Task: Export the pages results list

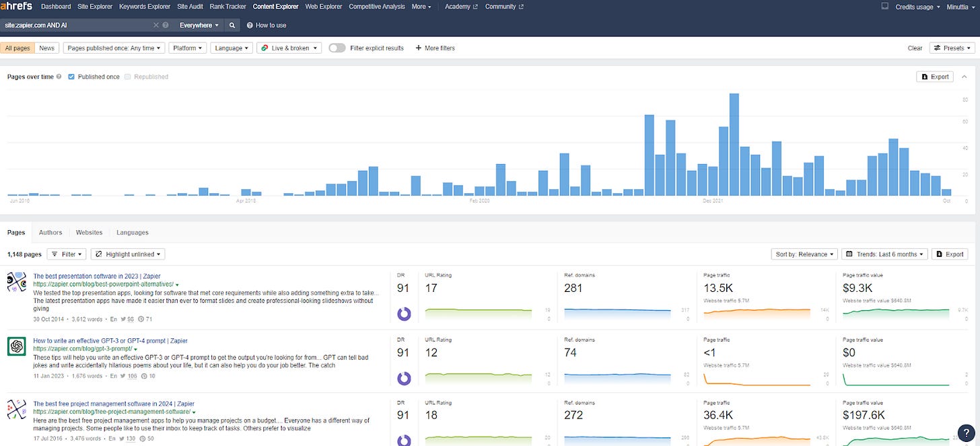Action: [950, 254]
